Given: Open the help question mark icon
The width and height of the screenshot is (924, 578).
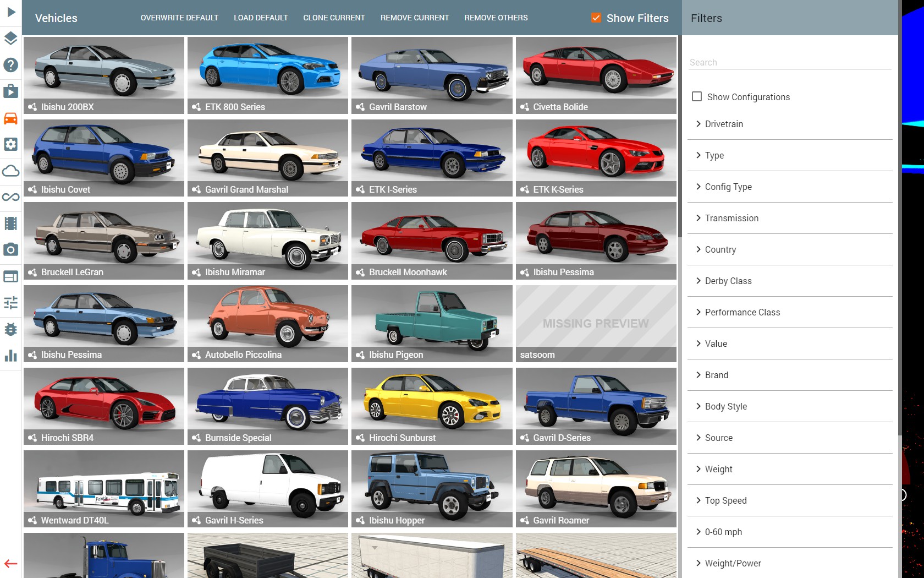Looking at the screenshot, I should pyautogui.click(x=10, y=65).
